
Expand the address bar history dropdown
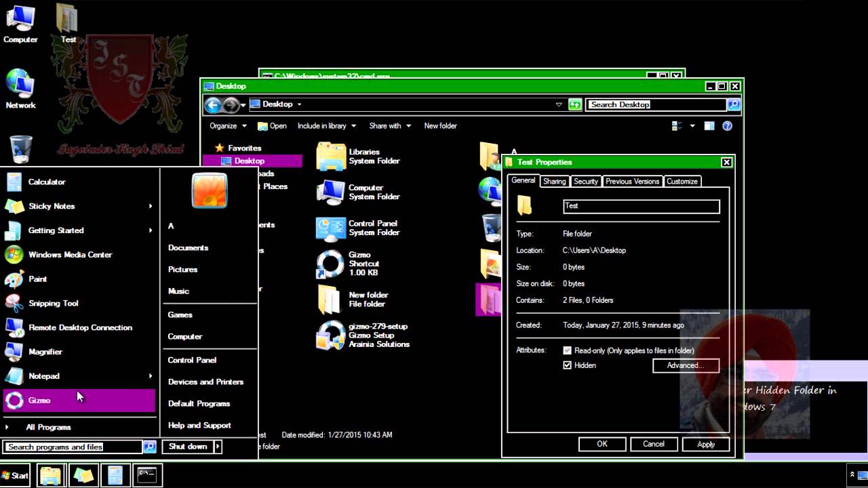click(559, 104)
